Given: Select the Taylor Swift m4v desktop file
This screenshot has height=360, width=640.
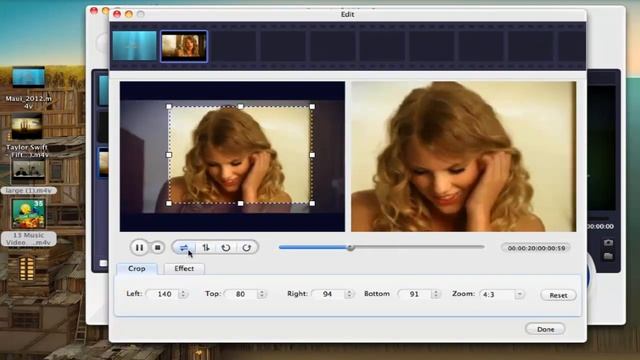Looking at the screenshot, I should (x=27, y=136).
